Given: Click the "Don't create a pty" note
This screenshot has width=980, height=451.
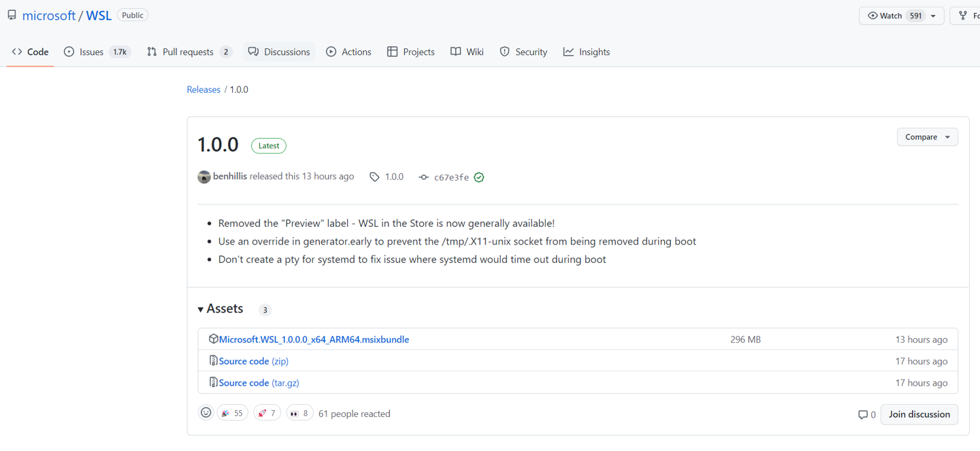Looking at the screenshot, I should point(412,260).
